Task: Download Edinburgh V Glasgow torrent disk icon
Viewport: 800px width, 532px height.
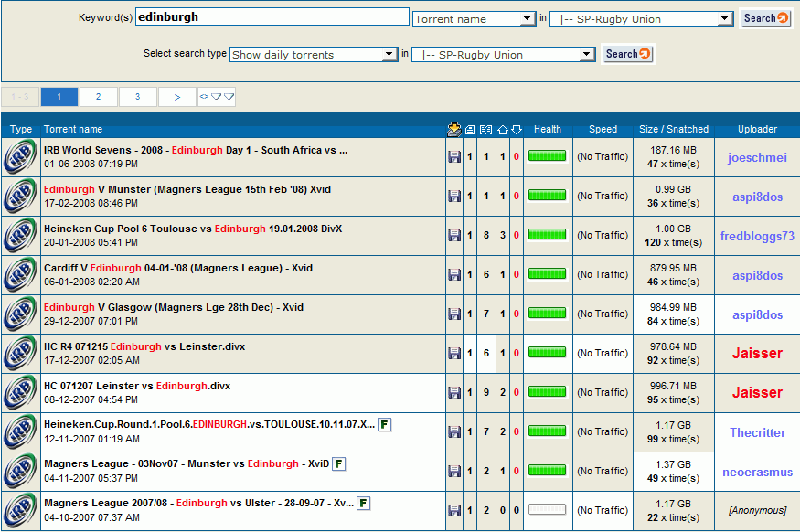Action: (x=454, y=314)
